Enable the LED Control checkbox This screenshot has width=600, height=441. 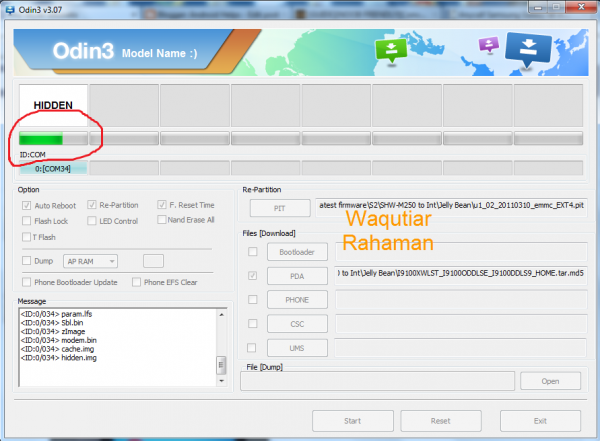point(91,221)
